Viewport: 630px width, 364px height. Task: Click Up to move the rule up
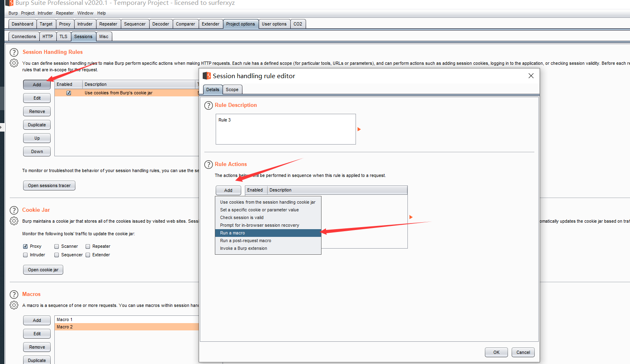(37, 138)
